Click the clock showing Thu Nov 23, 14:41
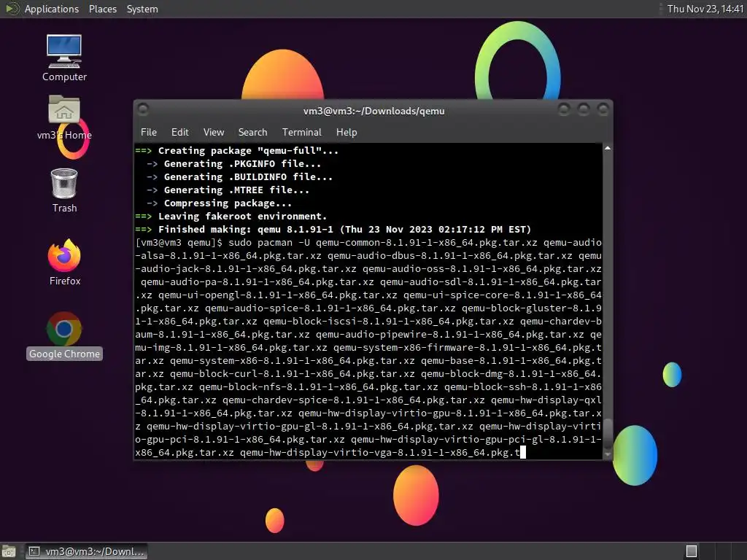This screenshot has height=560, width=747. [x=705, y=9]
